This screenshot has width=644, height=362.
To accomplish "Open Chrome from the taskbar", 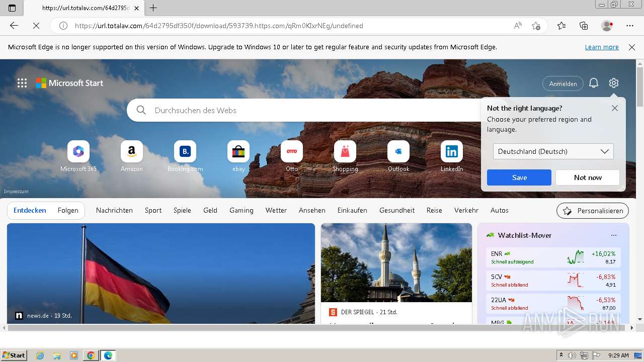I will [91, 355].
